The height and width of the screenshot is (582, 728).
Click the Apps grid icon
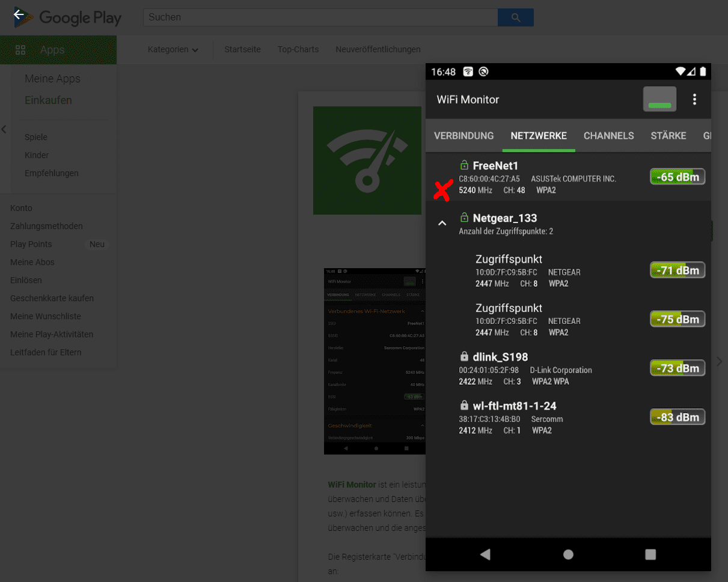tap(20, 50)
